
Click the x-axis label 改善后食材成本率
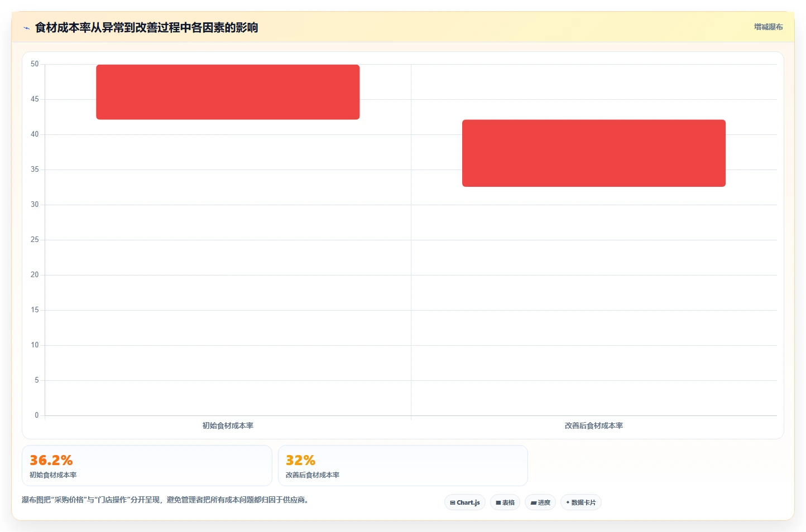click(594, 425)
